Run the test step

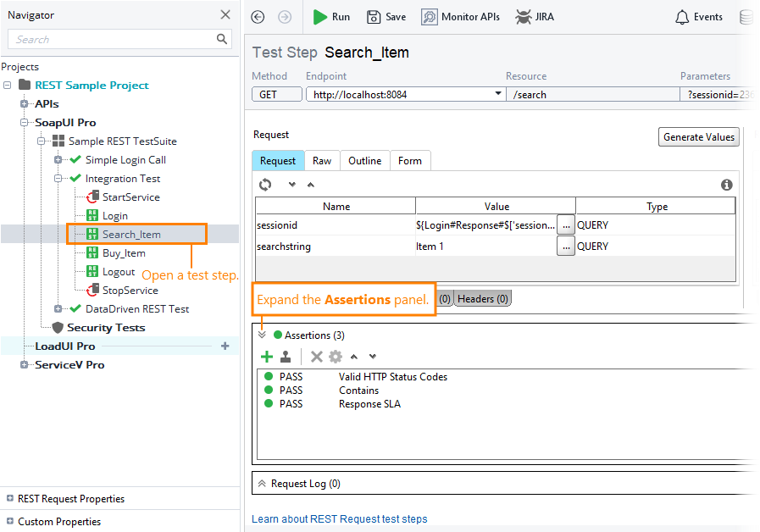[x=331, y=17]
